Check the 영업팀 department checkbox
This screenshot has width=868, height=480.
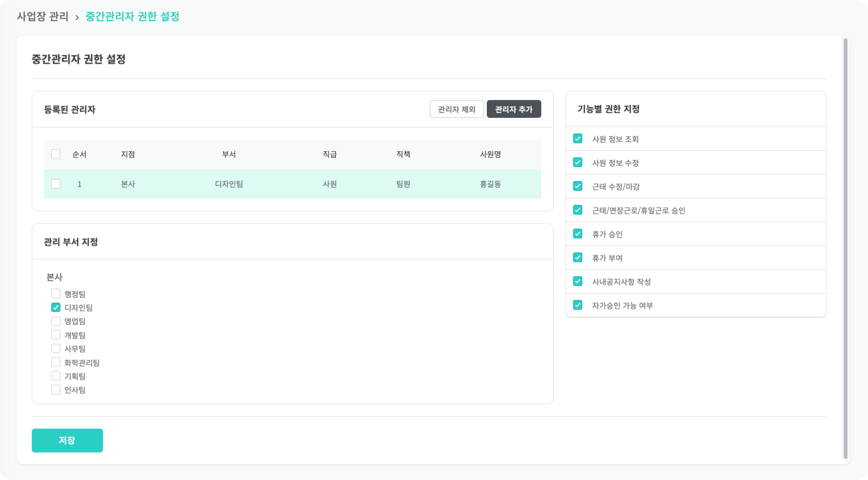(56, 321)
